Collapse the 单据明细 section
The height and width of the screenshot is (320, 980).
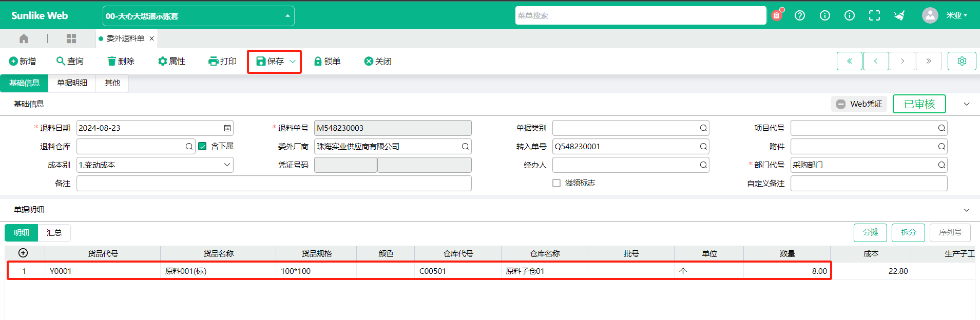point(967,210)
